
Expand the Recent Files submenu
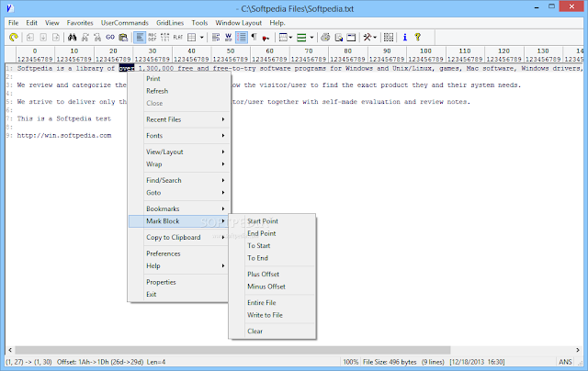178,119
